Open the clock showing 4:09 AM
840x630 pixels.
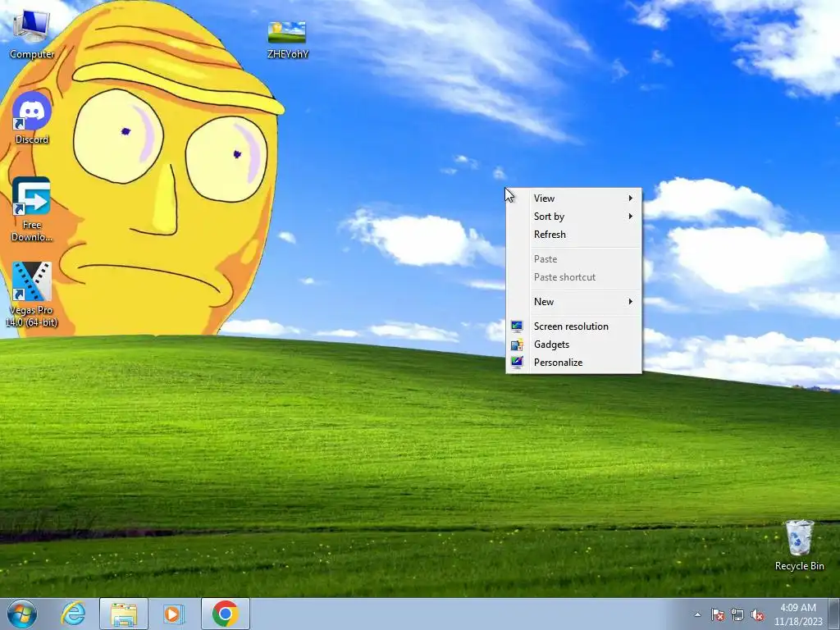(x=798, y=614)
